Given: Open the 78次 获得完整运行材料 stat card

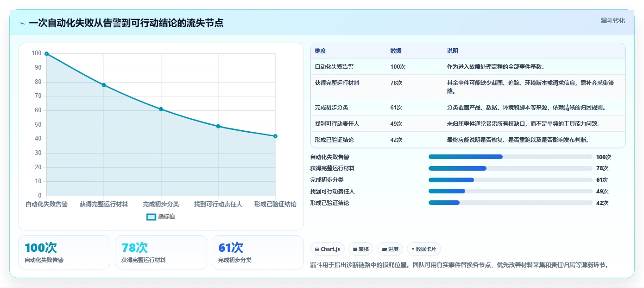Looking at the screenshot, I should [161, 252].
